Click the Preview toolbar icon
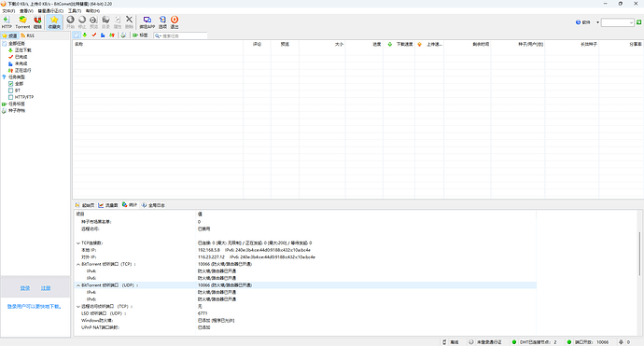644x346 pixels. (x=93, y=21)
